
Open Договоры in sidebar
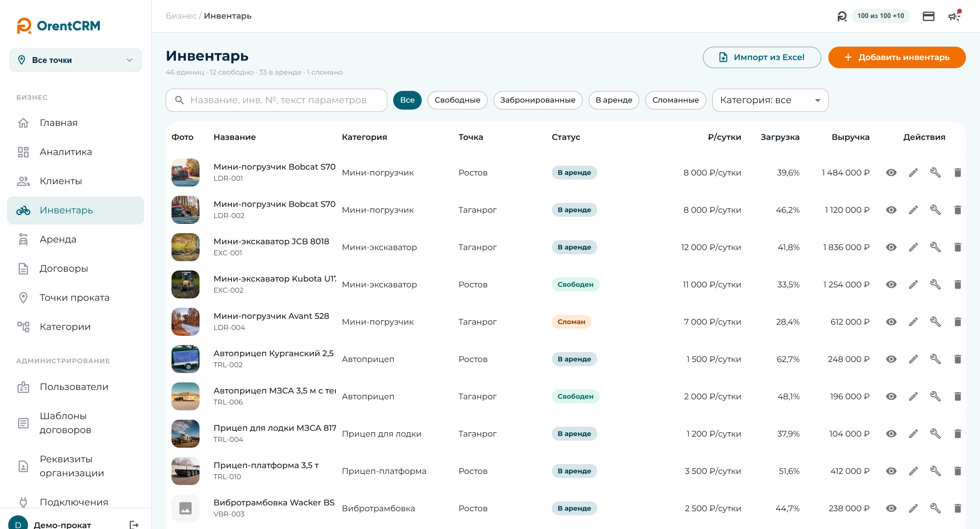click(x=75, y=268)
